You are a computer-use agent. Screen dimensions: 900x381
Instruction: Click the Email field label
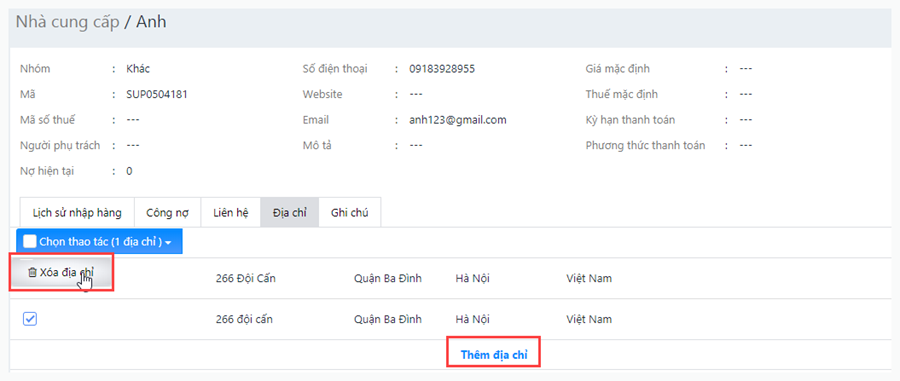click(316, 120)
